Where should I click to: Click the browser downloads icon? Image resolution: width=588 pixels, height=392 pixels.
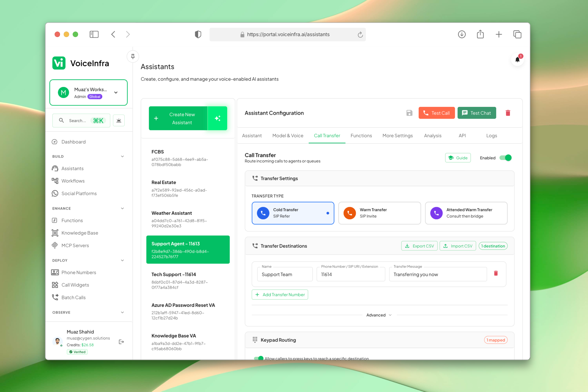462,34
